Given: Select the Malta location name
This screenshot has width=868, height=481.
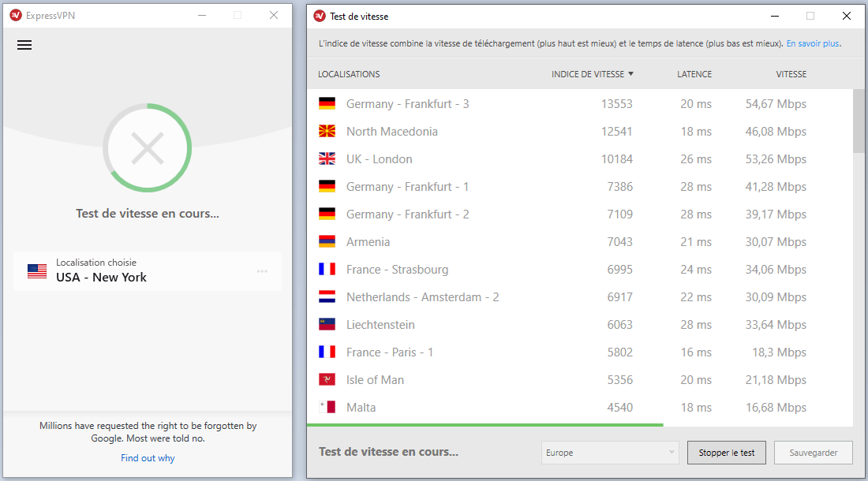Looking at the screenshot, I should [x=361, y=408].
